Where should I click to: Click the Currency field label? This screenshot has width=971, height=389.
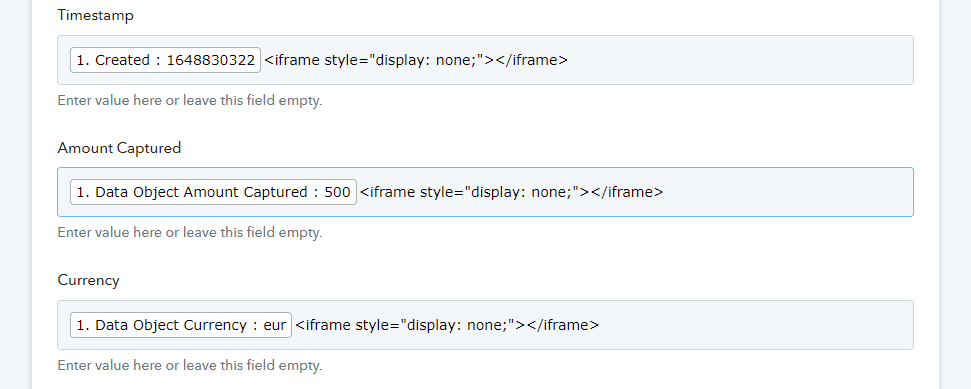(x=89, y=280)
